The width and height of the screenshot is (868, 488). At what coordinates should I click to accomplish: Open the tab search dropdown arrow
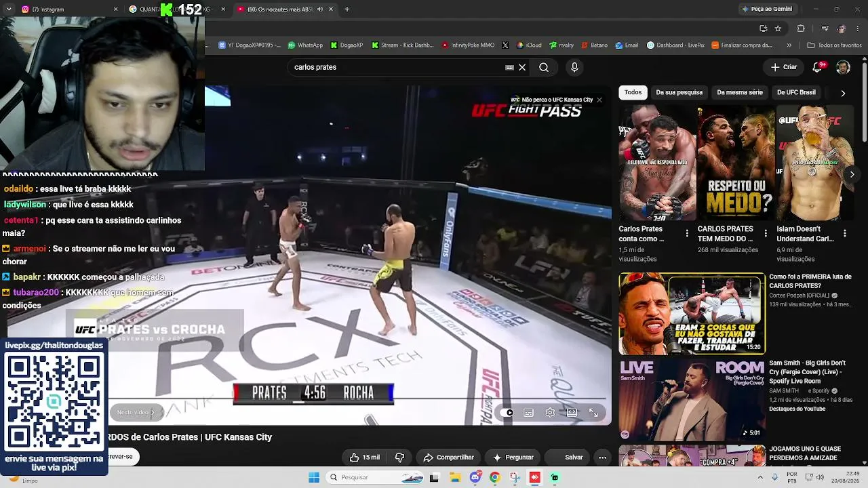[9, 9]
